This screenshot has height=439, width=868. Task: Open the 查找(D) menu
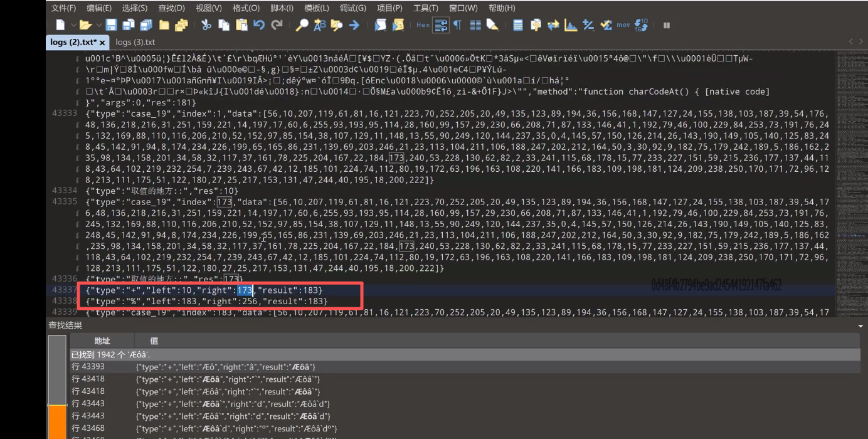click(171, 8)
